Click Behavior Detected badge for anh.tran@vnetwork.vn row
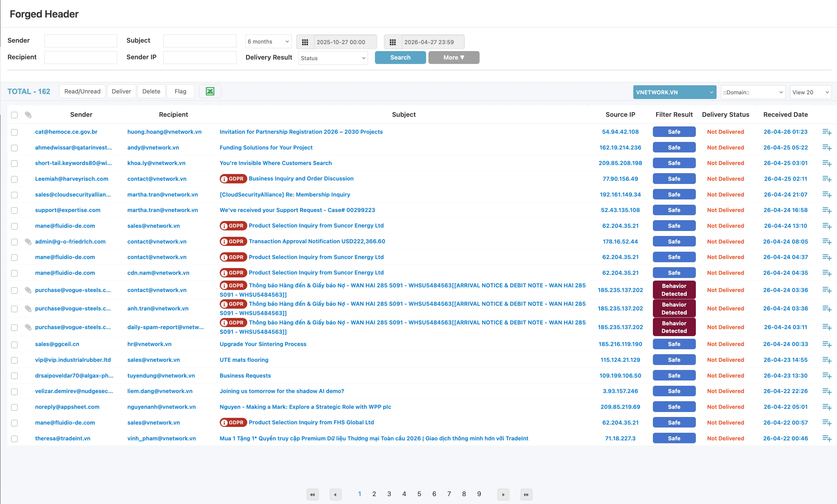Viewport: 837px width, 504px height. click(x=674, y=309)
